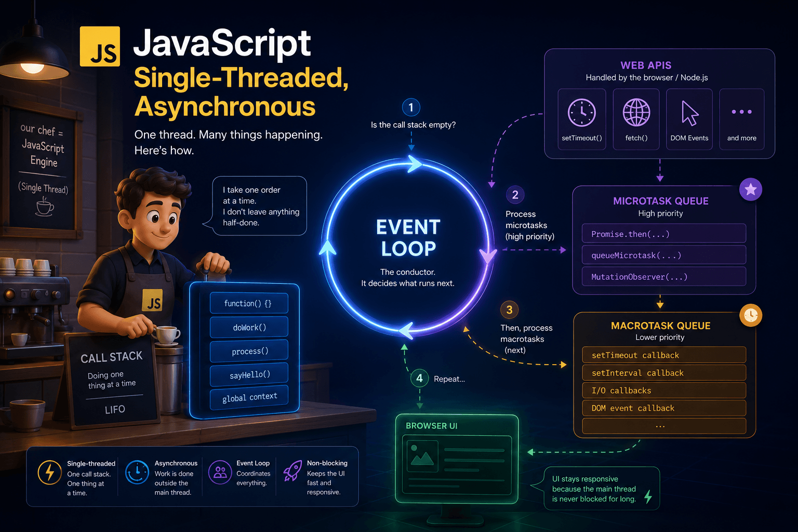Click the queueMicrotask(...) entry

tap(664, 255)
